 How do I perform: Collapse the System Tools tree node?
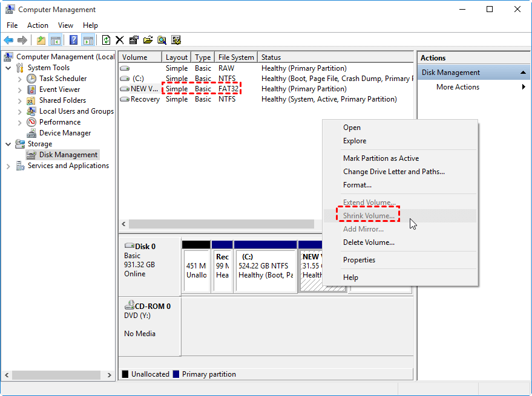coord(8,68)
